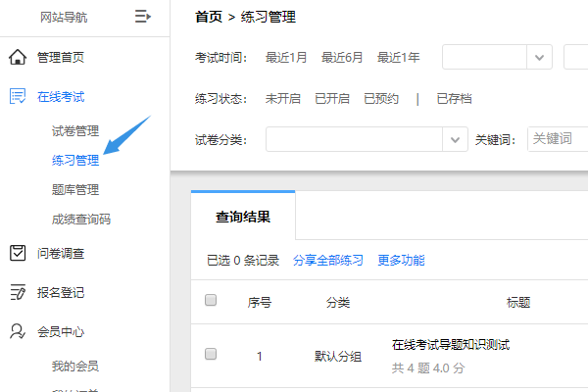This screenshot has width=588, height=392.
Task: Focus the 关键词 input field
Action: (558, 139)
